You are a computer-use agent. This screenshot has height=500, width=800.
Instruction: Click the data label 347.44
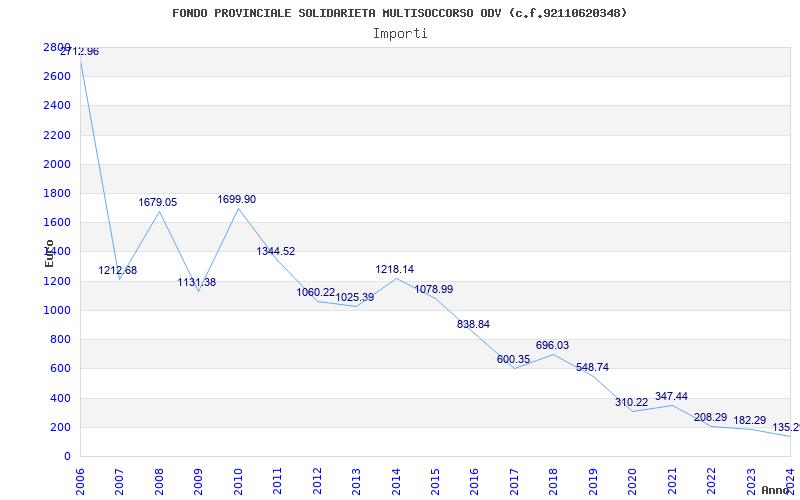pos(671,396)
